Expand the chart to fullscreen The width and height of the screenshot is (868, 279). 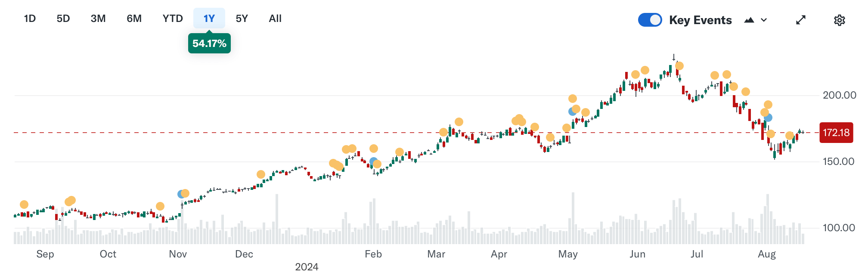pyautogui.click(x=800, y=20)
